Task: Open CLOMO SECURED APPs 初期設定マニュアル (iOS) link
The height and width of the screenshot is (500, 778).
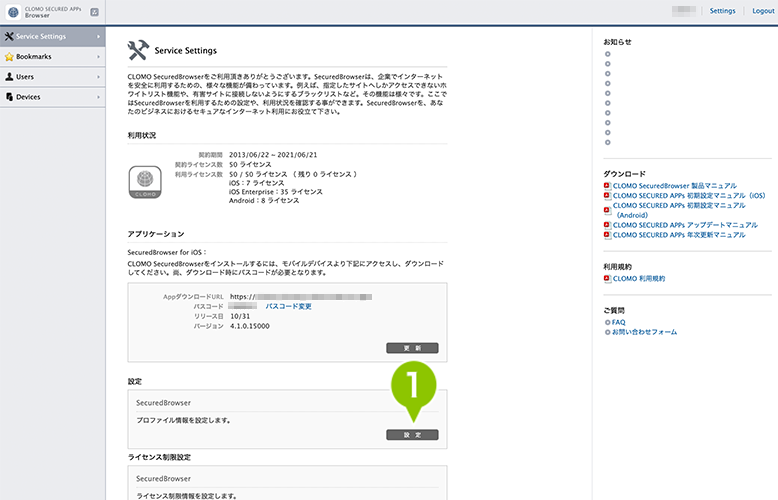Action: tap(689, 195)
